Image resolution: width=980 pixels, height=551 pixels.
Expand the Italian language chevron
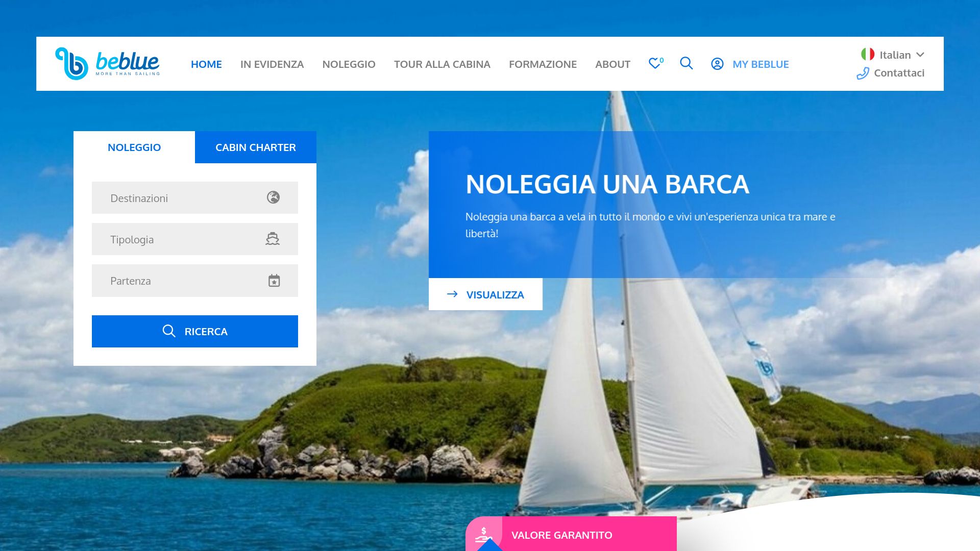(920, 55)
